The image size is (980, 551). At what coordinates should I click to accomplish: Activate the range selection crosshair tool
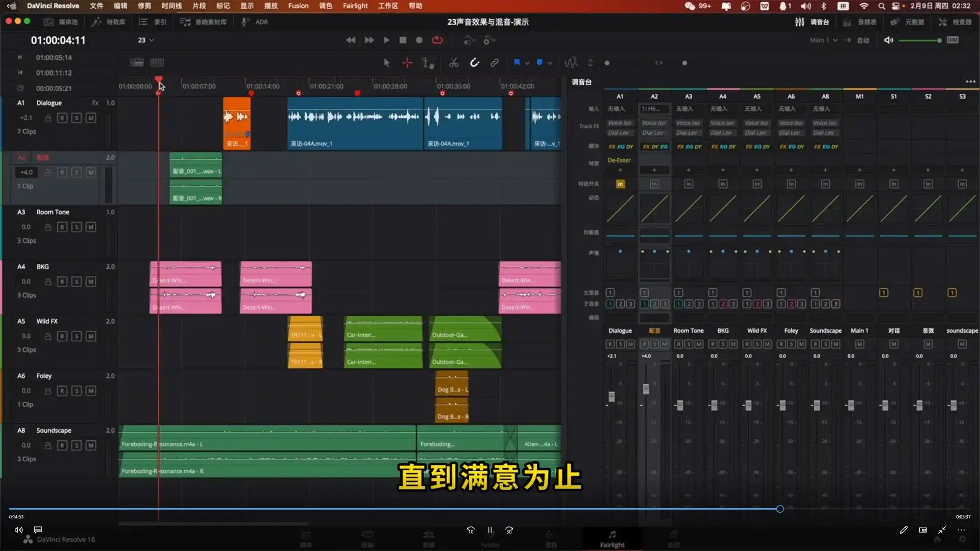click(407, 63)
